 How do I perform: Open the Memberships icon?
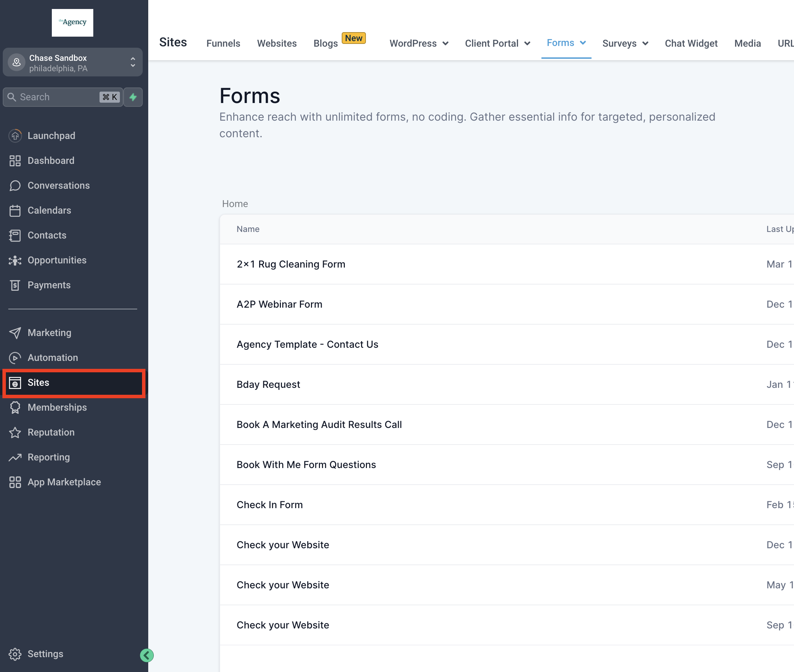pos(15,407)
